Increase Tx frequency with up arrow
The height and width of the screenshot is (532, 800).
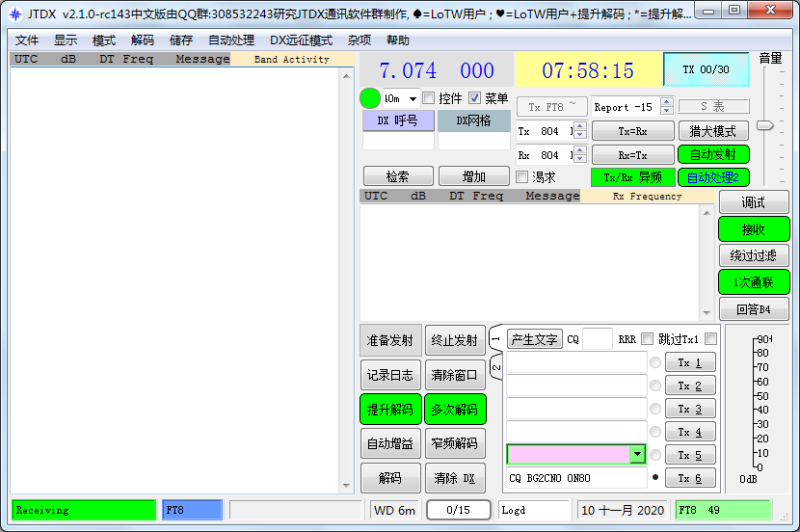580,126
